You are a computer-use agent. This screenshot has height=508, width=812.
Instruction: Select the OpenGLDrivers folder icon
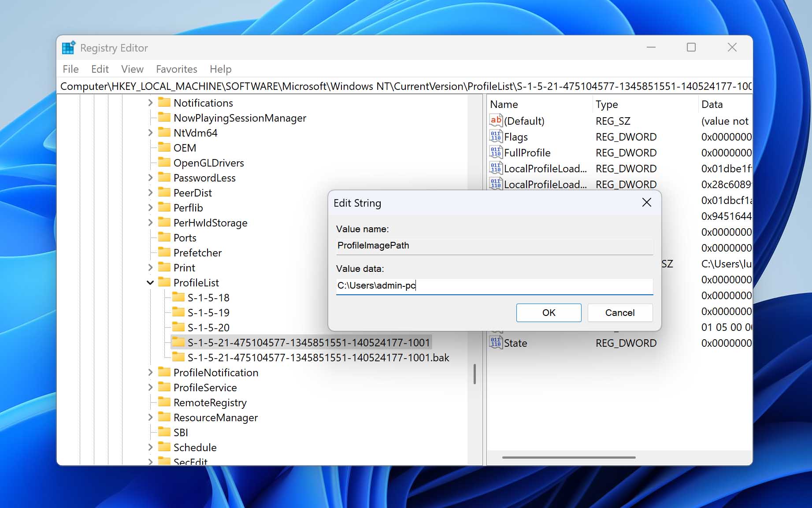tap(164, 162)
